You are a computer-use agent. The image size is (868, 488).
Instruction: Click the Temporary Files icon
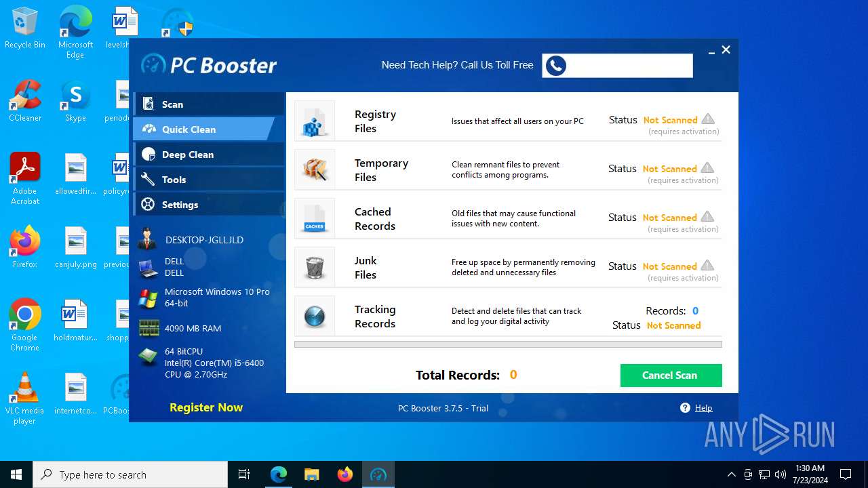(315, 169)
